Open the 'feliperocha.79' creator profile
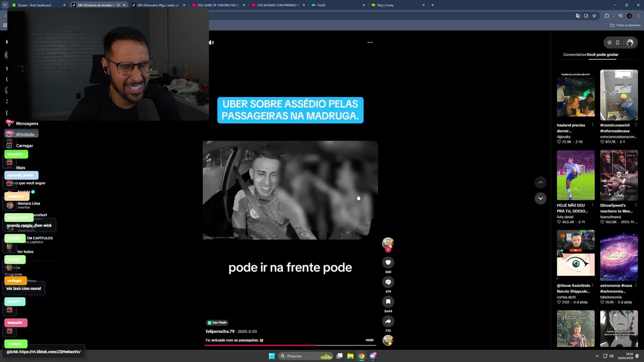 click(x=220, y=331)
